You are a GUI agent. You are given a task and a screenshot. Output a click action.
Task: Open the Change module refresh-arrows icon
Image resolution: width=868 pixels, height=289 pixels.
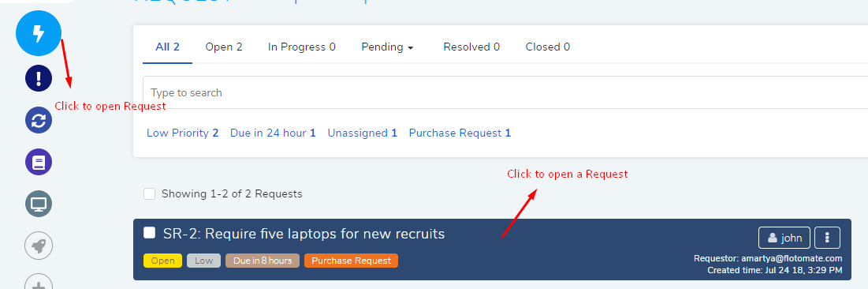[x=38, y=120]
